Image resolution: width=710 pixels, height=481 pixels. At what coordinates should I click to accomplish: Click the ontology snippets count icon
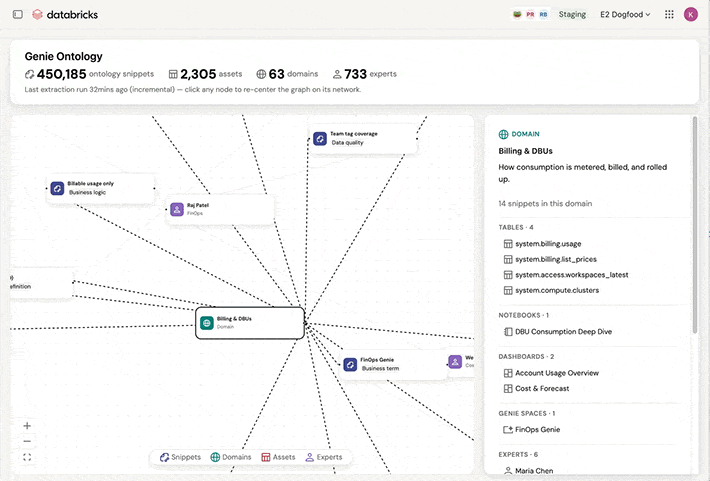[x=29, y=74]
